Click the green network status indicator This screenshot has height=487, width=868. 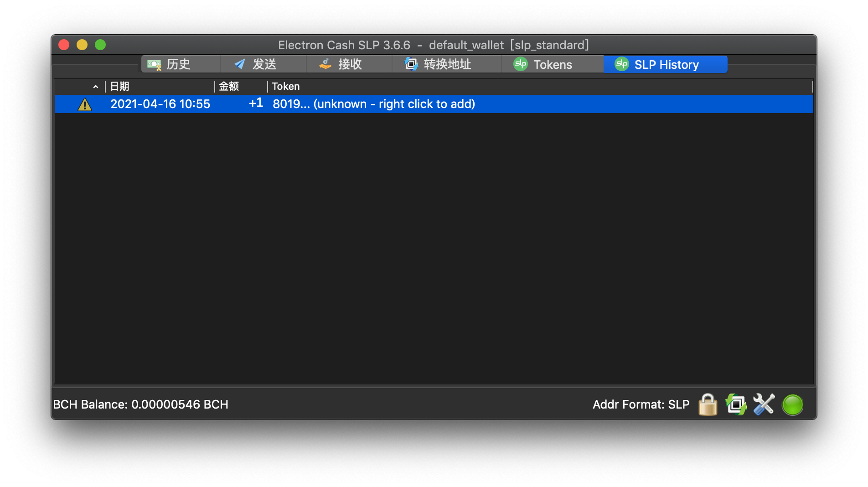pos(793,405)
